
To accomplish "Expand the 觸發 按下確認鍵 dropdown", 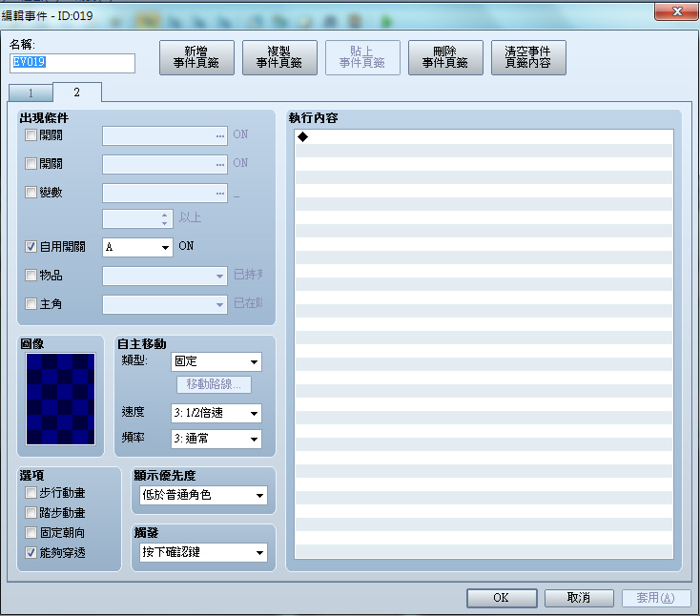I will tap(203, 552).
